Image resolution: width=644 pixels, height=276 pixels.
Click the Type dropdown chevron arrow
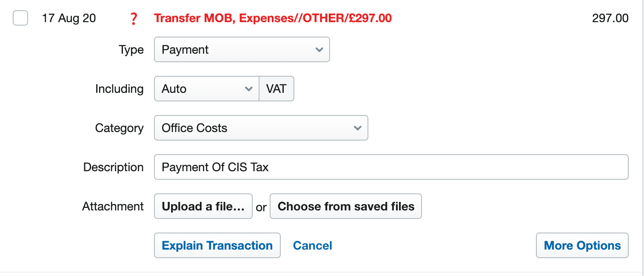[x=320, y=49]
